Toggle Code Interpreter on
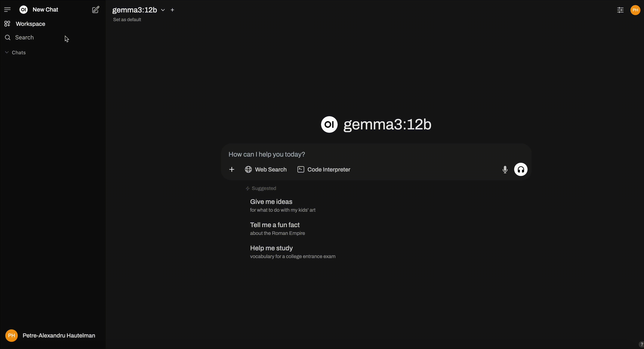This screenshot has height=349, width=644. [x=324, y=169]
